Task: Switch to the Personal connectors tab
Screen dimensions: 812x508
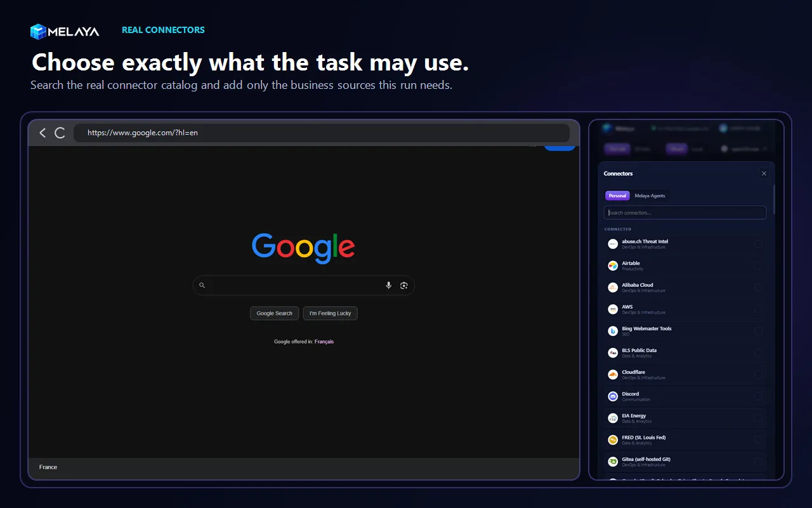Action: click(x=617, y=196)
